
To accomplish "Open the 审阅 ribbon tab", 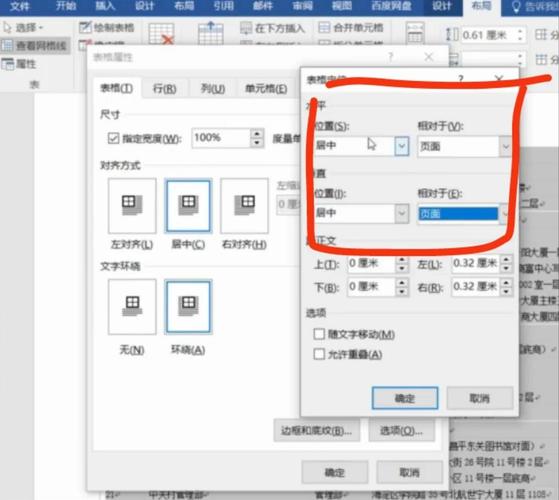I will click(x=302, y=6).
